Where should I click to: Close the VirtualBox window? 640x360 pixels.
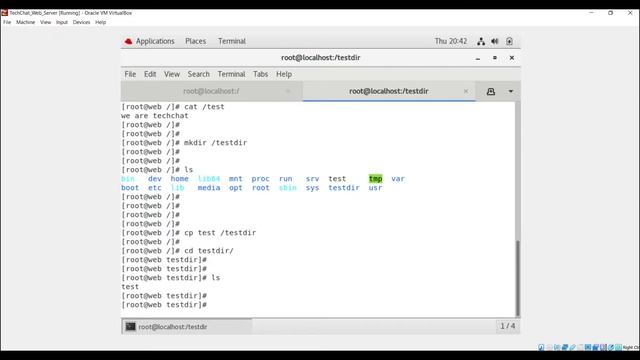coord(630,13)
